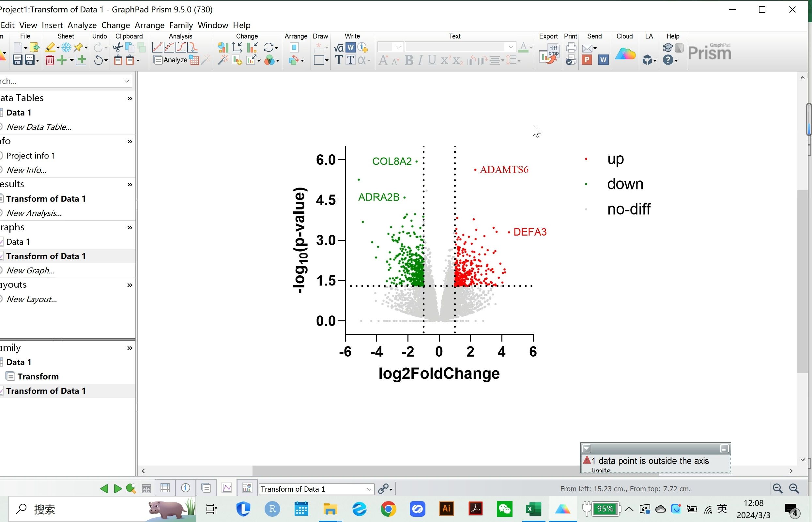The width and height of the screenshot is (812, 522).
Task: Click the zoom in magnifier icon
Action: [794, 488]
